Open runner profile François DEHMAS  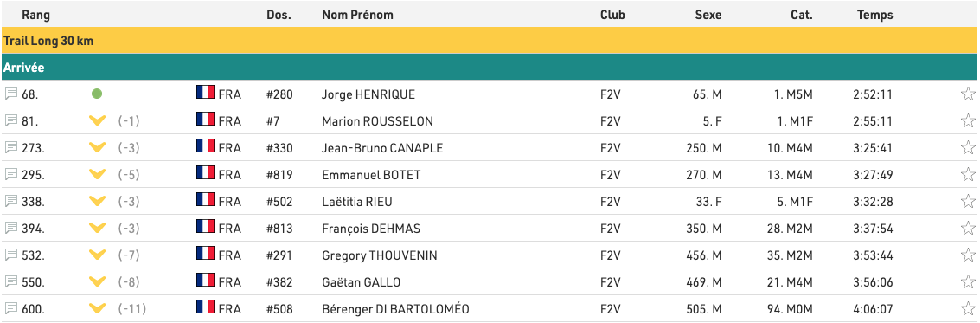tap(371, 229)
